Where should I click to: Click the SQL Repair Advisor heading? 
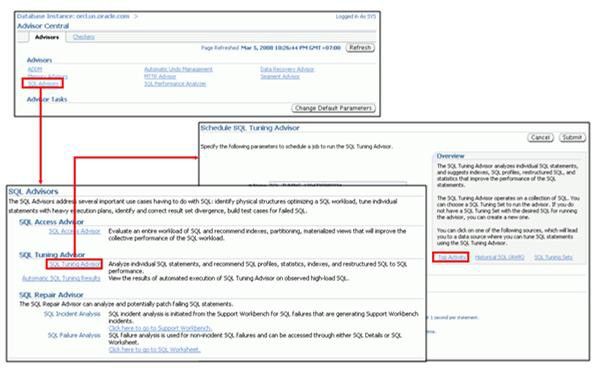(51, 295)
